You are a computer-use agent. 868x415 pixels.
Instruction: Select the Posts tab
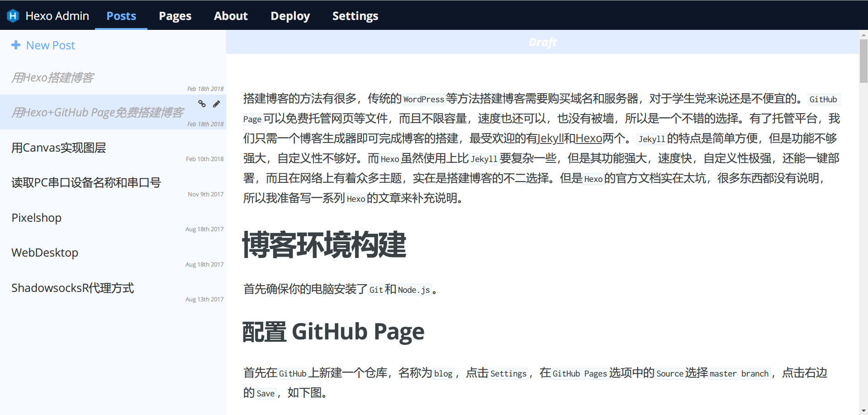121,16
